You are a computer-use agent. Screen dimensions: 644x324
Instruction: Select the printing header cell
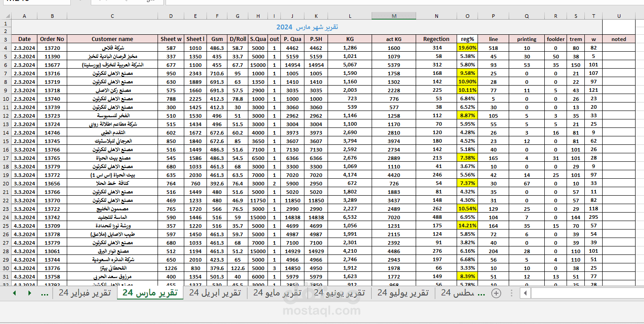527,39
